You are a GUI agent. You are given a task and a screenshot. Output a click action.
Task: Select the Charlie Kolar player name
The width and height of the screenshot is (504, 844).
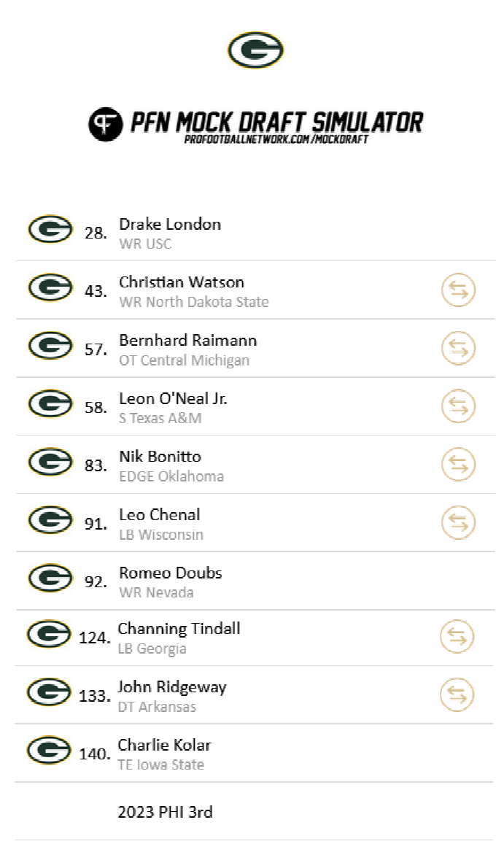point(164,745)
